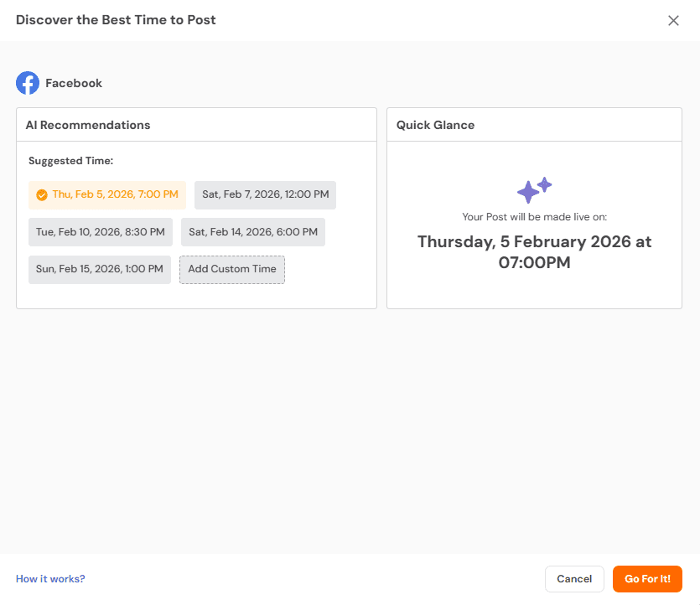Pick the Sat, Feb 14 6:00 PM slot
The image size is (700, 605).
coord(252,232)
